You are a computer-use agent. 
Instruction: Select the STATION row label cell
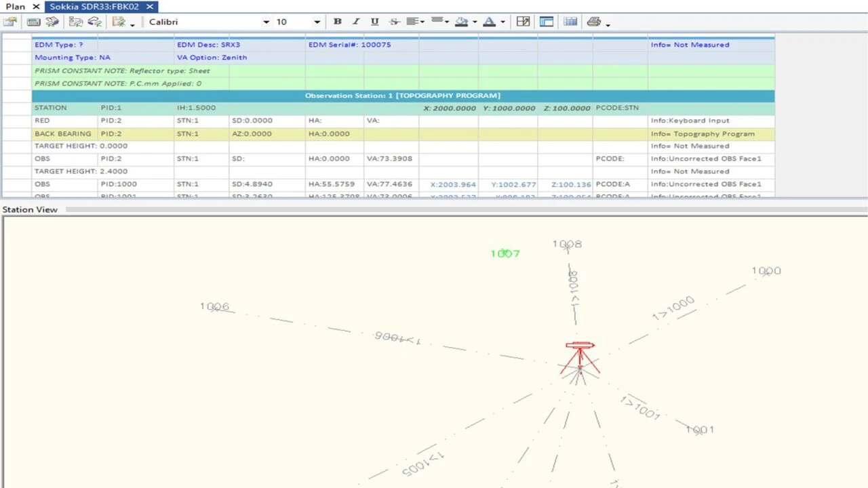[65, 108]
